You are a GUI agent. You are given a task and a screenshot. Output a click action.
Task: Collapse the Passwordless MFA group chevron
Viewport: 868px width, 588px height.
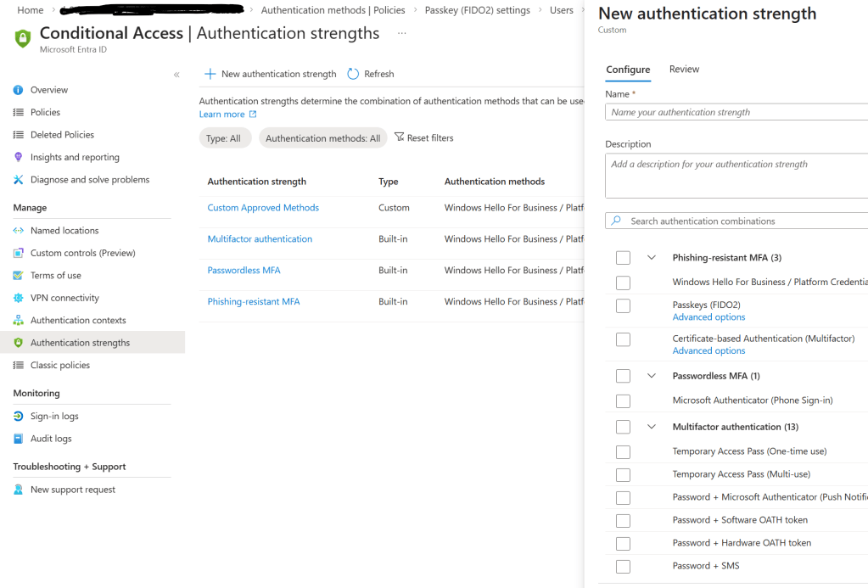652,376
